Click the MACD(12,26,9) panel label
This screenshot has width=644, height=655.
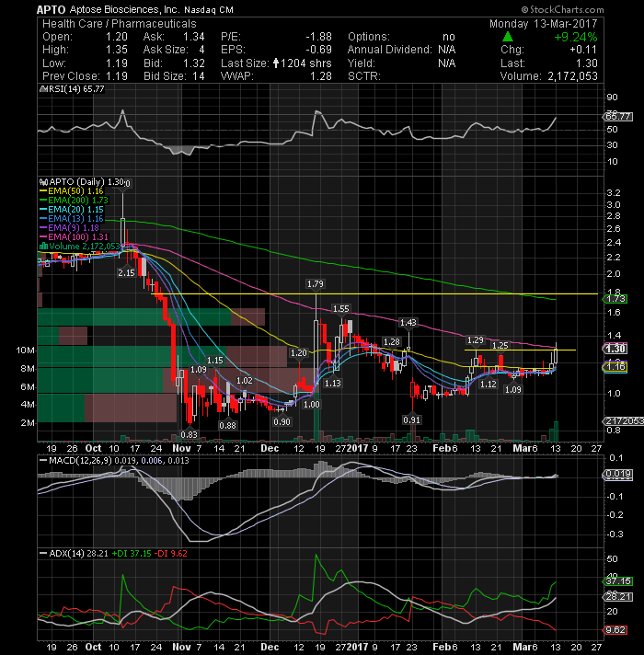pyautogui.click(x=80, y=460)
